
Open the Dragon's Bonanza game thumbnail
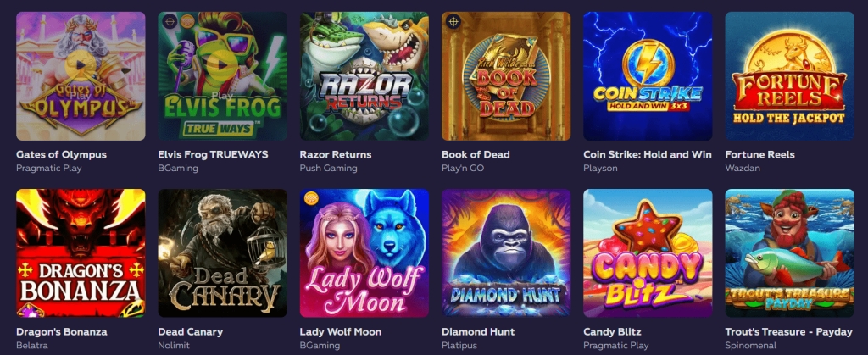[x=81, y=253]
